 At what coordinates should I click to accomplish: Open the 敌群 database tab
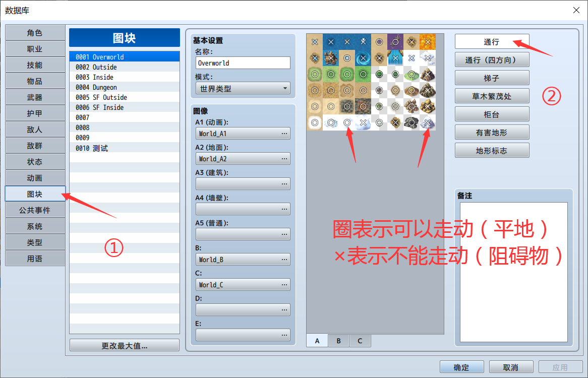35,145
